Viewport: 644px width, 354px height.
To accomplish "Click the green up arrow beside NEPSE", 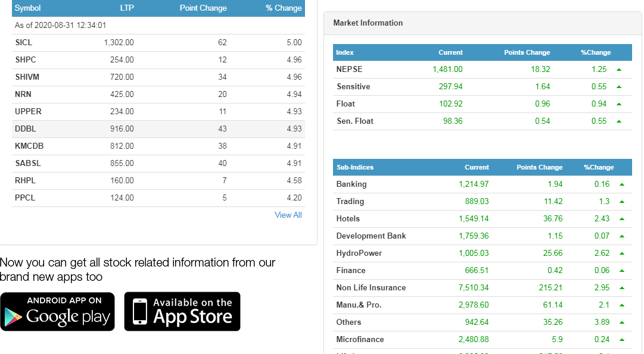I will 619,70.
